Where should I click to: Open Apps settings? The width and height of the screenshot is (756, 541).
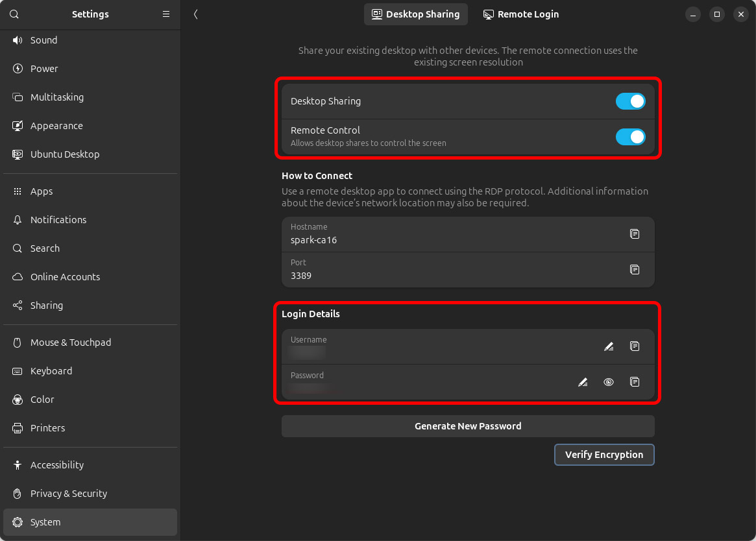(90, 191)
